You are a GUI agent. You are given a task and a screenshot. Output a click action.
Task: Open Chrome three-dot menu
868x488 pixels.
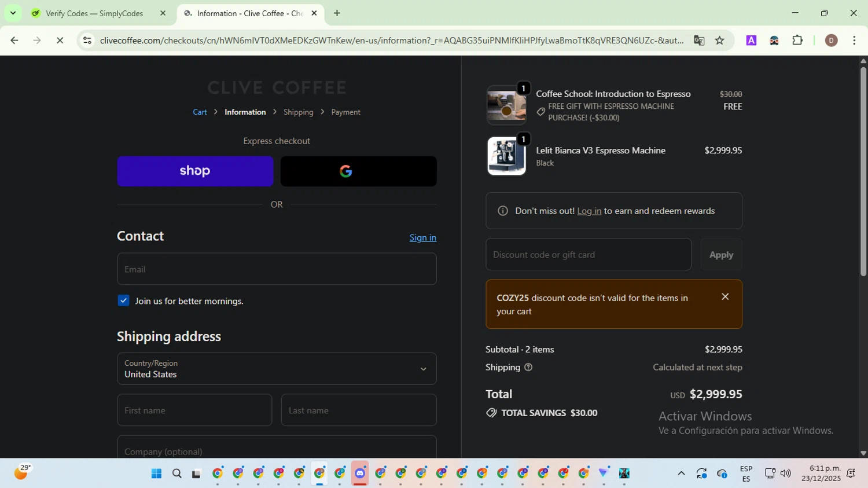[x=854, y=41]
